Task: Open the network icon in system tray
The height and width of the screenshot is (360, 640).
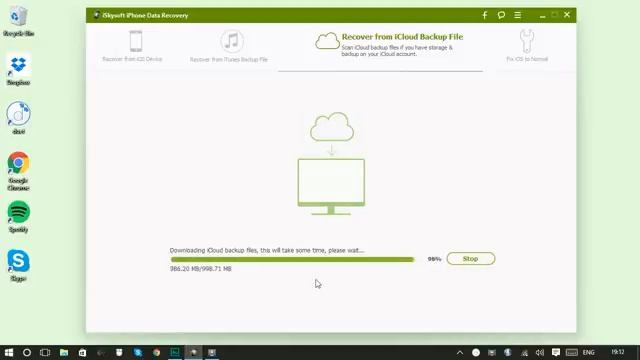Action: coord(524,352)
